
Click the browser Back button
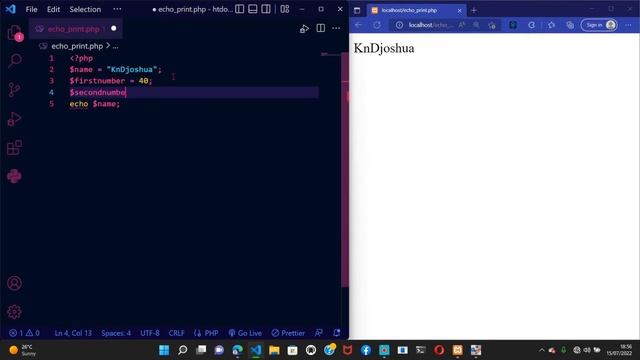pos(358,25)
